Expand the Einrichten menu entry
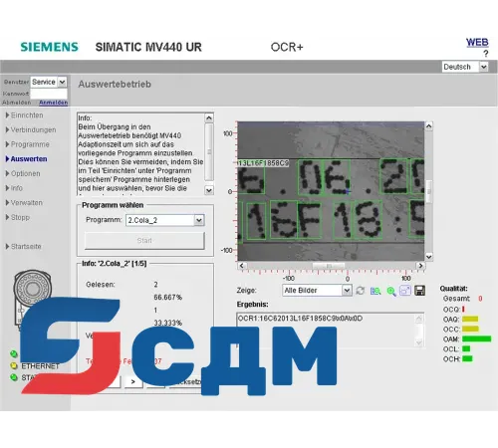This screenshot has height=448, width=498. pyautogui.click(x=25, y=115)
